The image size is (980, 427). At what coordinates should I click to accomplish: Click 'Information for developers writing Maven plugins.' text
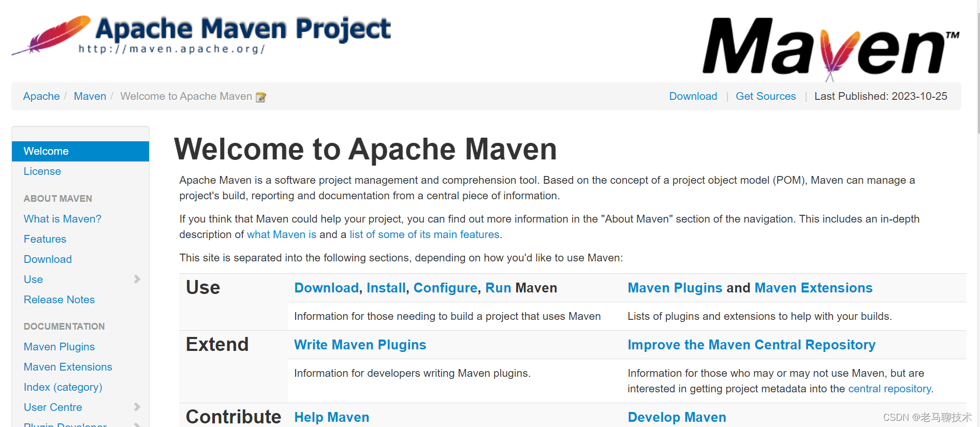[413, 373]
